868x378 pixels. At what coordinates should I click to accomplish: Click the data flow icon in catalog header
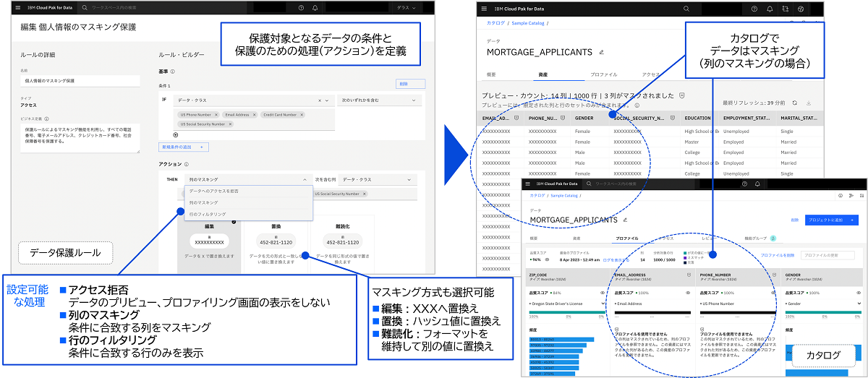point(785,9)
